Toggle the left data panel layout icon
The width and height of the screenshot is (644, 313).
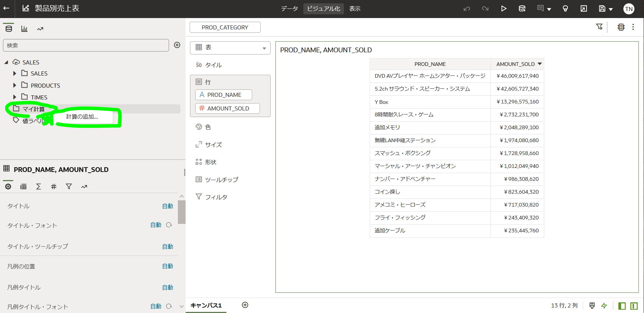pos(622,306)
